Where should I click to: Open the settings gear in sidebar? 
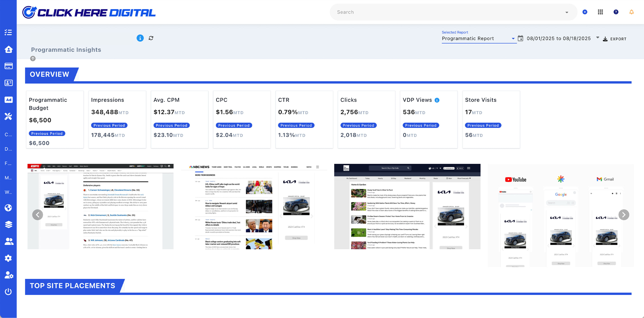click(8, 258)
